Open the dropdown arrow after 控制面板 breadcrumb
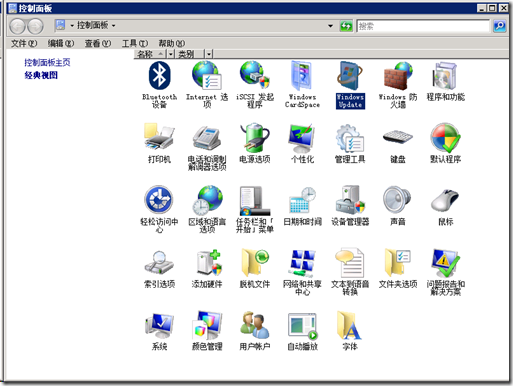The image size is (513, 386). (x=114, y=26)
